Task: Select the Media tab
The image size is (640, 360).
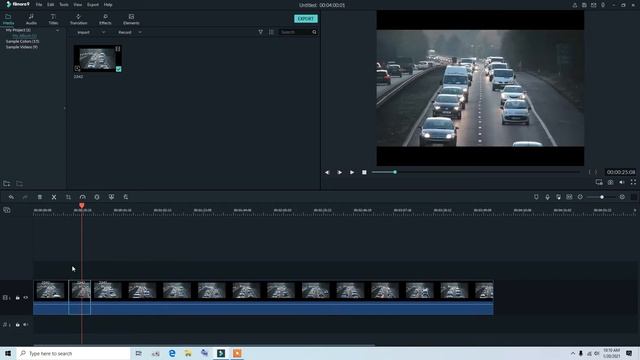Action: click(x=8, y=19)
